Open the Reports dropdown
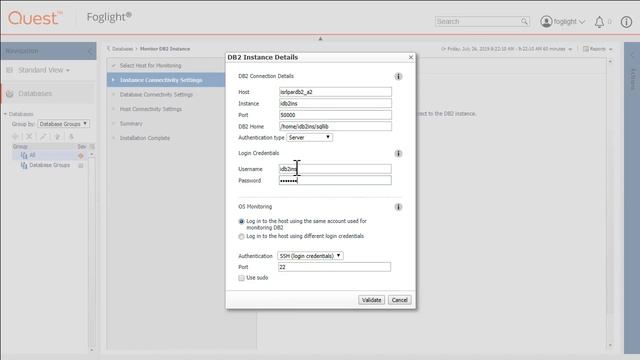The height and width of the screenshot is (360, 640). click(598, 49)
